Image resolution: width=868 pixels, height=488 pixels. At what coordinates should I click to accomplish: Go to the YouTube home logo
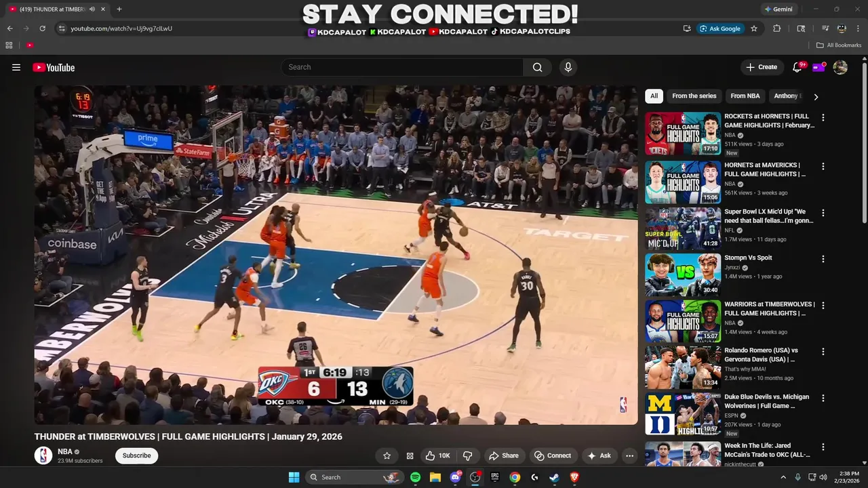point(54,67)
